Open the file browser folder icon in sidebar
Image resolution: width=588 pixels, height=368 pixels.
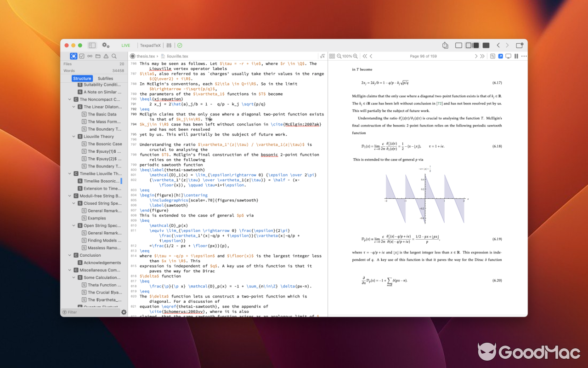(x=97, y=56)
